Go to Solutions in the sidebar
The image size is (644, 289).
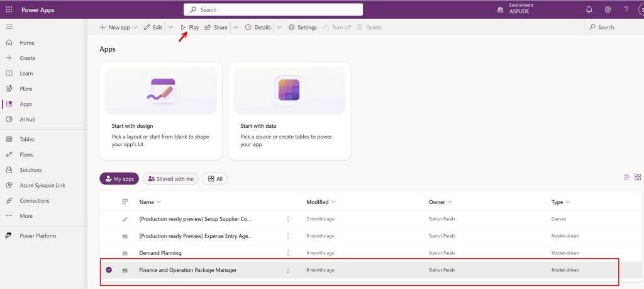pos(30,170)
